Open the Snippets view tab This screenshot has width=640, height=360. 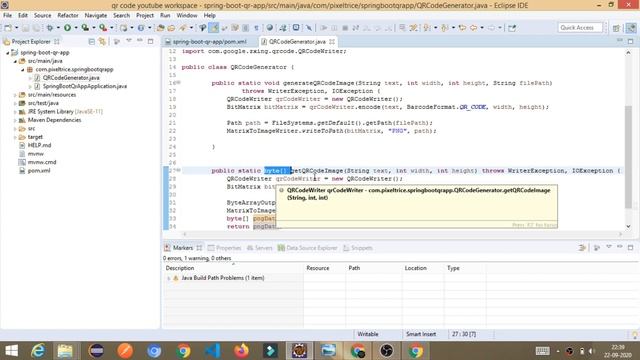tap(358, 248)
